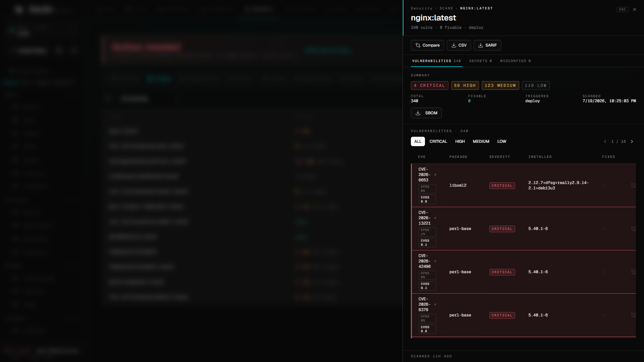Click perl-base in CVE-2026-8376 row
The image size is (644, 362).
click(x=460, y=315)
